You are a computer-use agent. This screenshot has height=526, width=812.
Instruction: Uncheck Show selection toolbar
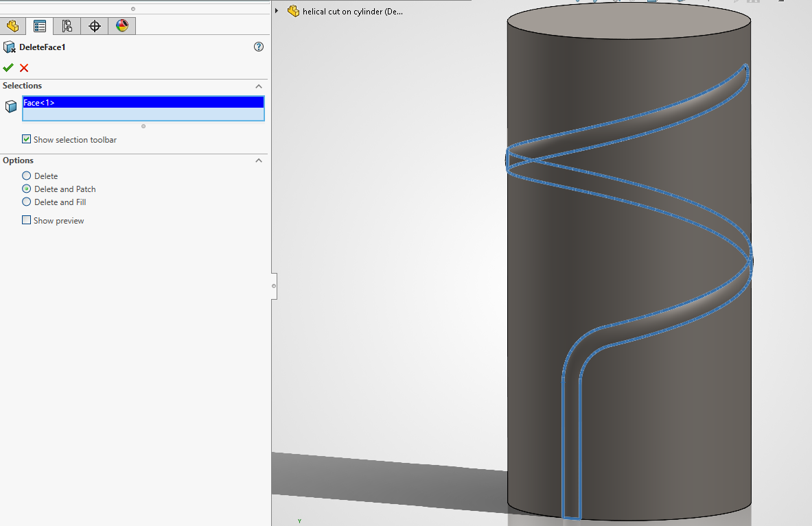pyautogui.click(x=26, y=139)
